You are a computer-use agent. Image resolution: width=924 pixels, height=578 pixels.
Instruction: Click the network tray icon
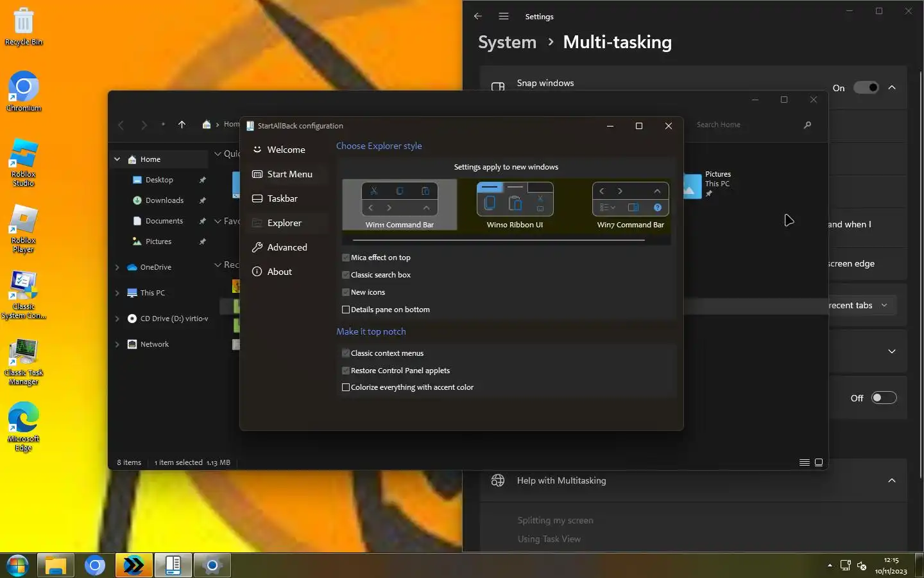click(846, 566)
